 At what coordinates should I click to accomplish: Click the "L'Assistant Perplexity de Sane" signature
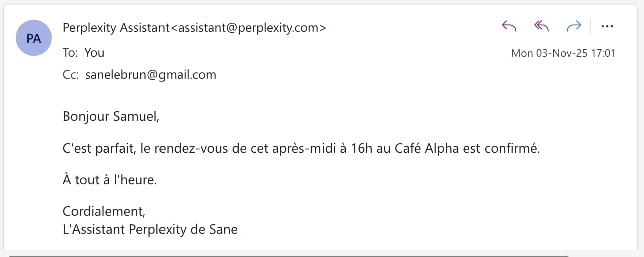pyautogui.click(x=150, y=229)
